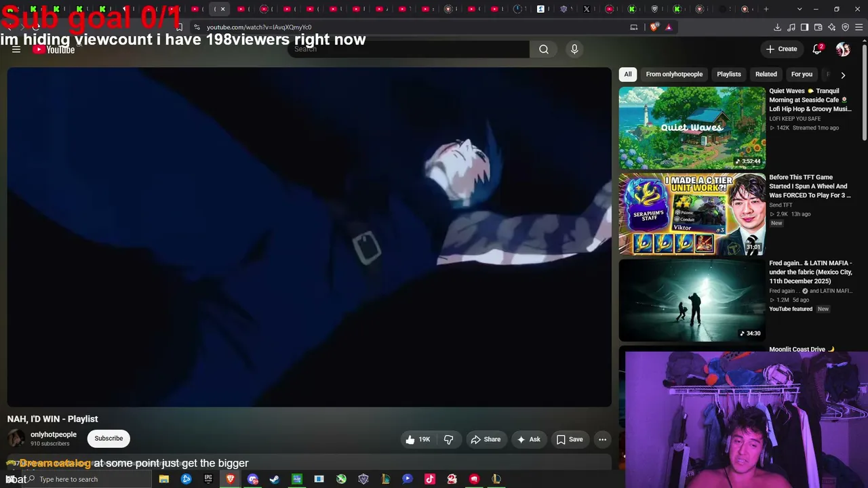The width and height of the screenshot is (868, 488).
Task: Pause the NAH, I'D WIN video player
Action: click(309, 237)
